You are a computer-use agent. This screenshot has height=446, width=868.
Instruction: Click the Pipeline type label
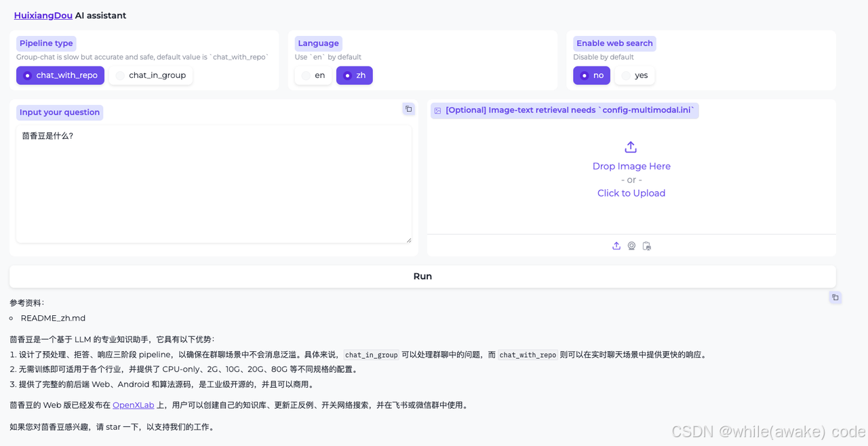pos(46,43)
